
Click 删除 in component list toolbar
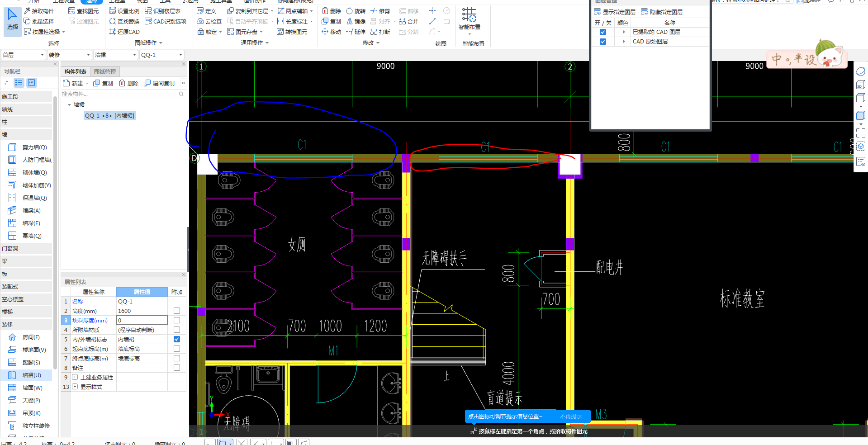[x=129, y=83]
